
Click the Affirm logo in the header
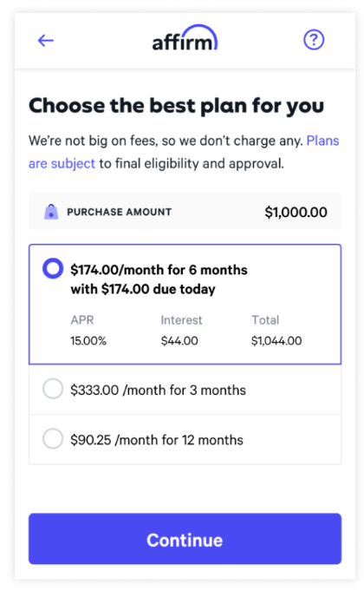[x=185, y=38]
